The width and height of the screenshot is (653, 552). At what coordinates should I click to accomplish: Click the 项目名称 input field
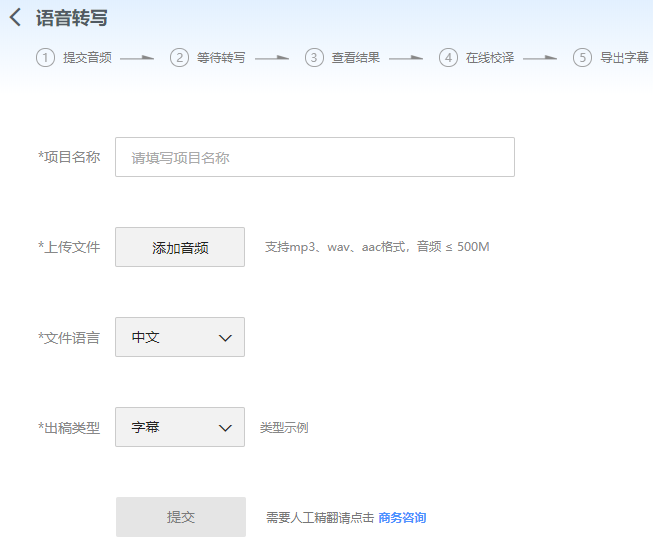coord(315,157)
